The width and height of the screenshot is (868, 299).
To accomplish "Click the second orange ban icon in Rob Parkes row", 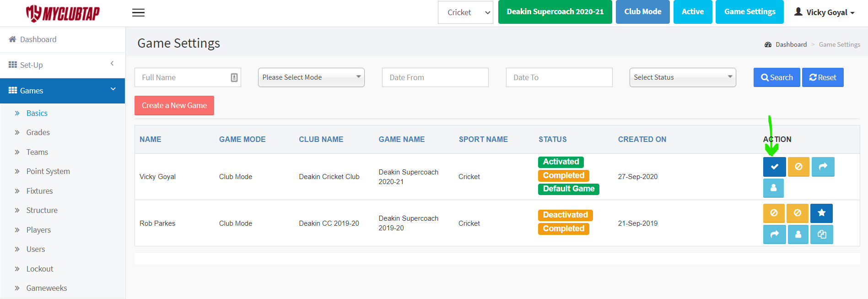I will [797, 213].
